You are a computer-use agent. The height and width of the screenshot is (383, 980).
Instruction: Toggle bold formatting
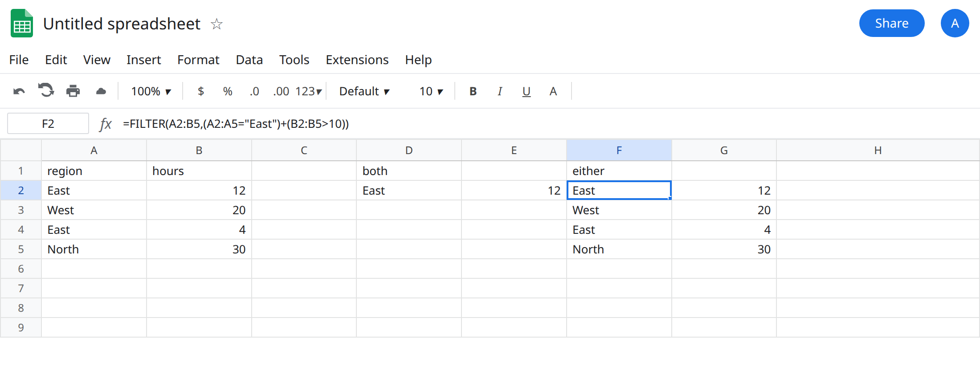coord(473,91)
